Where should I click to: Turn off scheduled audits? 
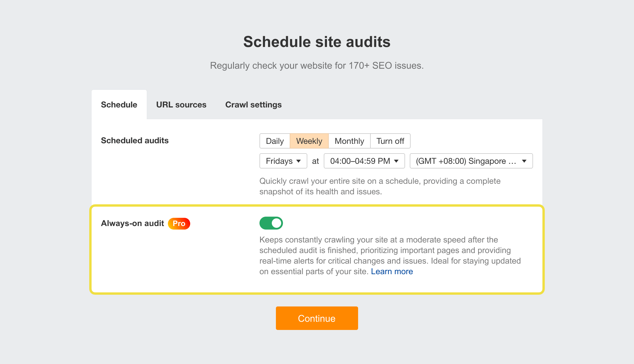pyautogui.click(x=390, y=141)
